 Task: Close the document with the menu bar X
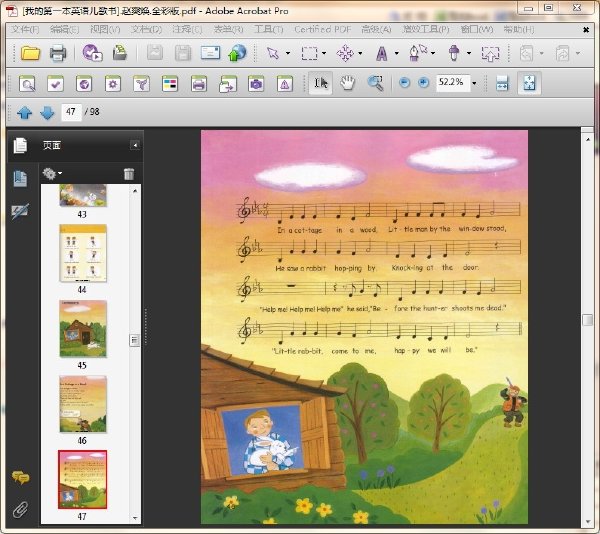pos(586,30)
